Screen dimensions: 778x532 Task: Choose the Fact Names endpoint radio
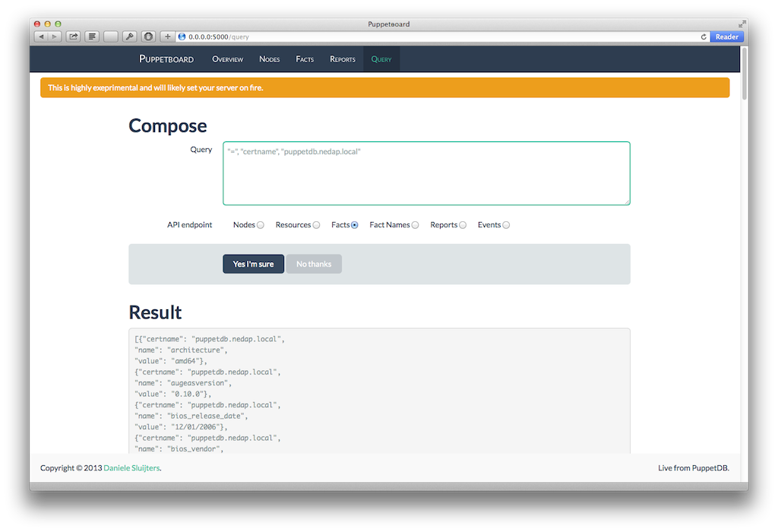point(415,225)
